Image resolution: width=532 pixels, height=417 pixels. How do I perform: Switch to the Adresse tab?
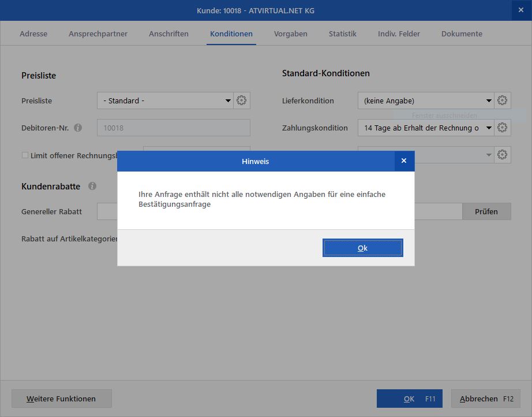[x=33, y=33]
